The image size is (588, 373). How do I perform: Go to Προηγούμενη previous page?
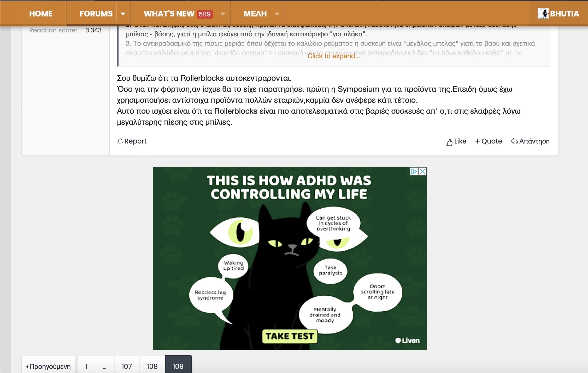[49, 366]
